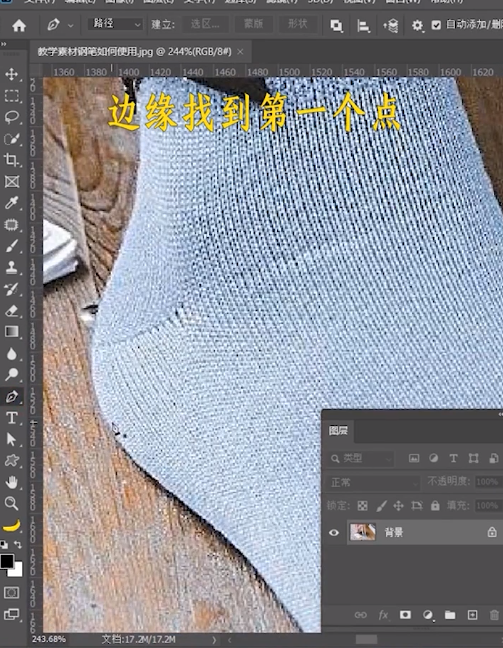Click the 蒙版 button
Viewport: 503px width, 648px height.
253,24
